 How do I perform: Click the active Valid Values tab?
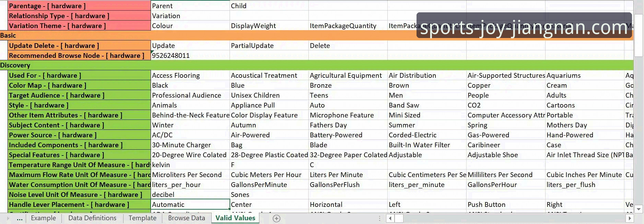[x=235, y=218]
